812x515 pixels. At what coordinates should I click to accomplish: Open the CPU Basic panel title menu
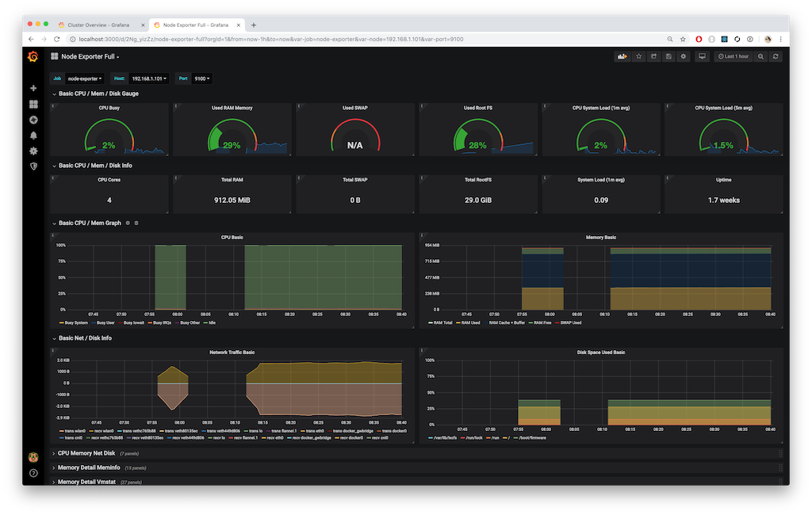232,238
